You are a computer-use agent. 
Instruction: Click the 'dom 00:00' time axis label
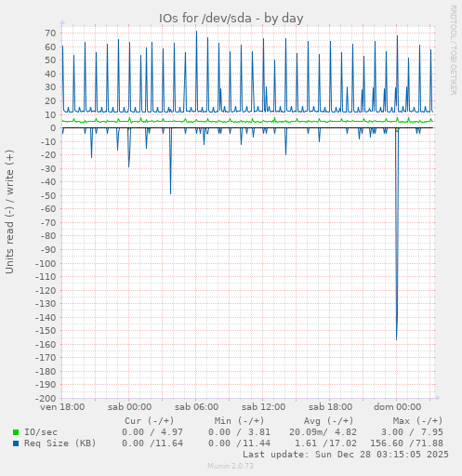(x=397, y=407)
